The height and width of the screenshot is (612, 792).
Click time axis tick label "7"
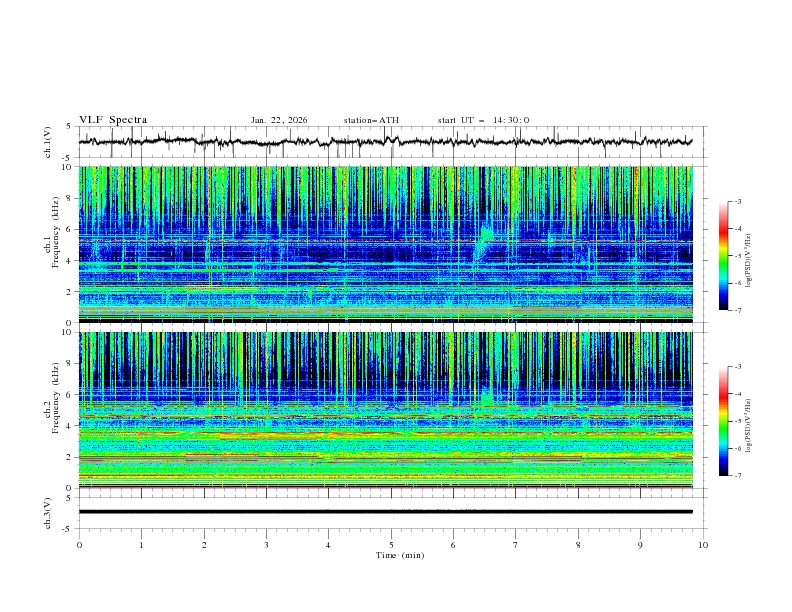(516, 545)
